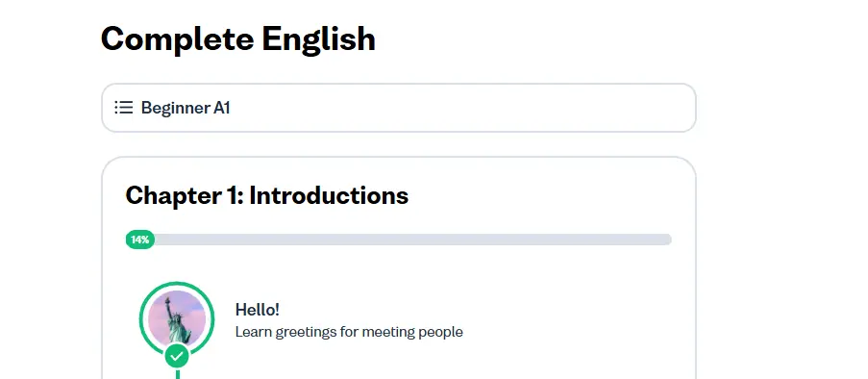Click the 14% progress badge
868x379 pixels.
click(140, 240)
